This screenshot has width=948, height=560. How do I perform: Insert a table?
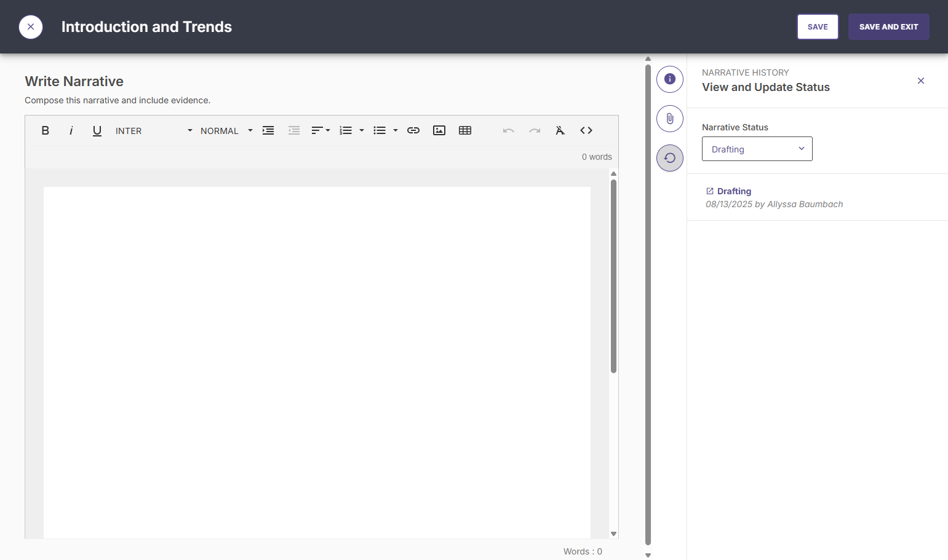tap(465, 130)
